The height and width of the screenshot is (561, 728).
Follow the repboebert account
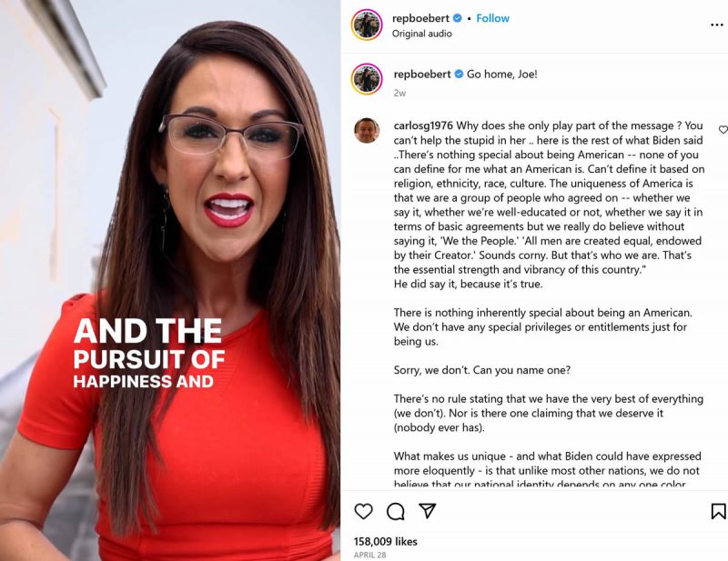tap(492, 18)
